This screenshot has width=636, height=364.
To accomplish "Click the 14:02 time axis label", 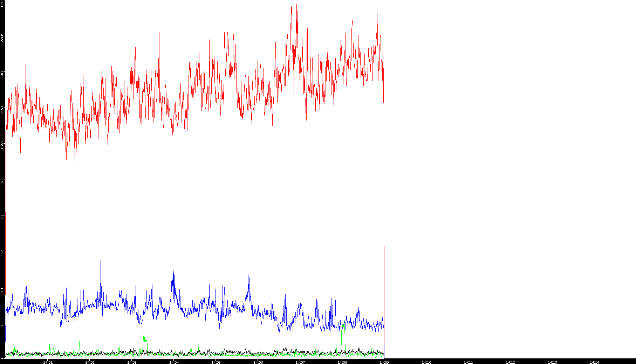I will click(x=90, y=362).
